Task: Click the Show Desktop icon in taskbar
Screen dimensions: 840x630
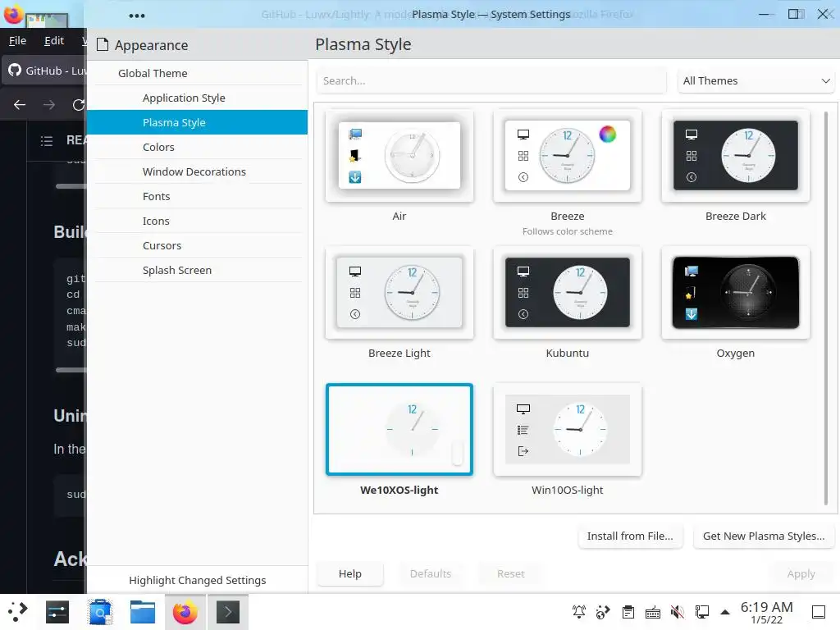Action: coord(819,612)
